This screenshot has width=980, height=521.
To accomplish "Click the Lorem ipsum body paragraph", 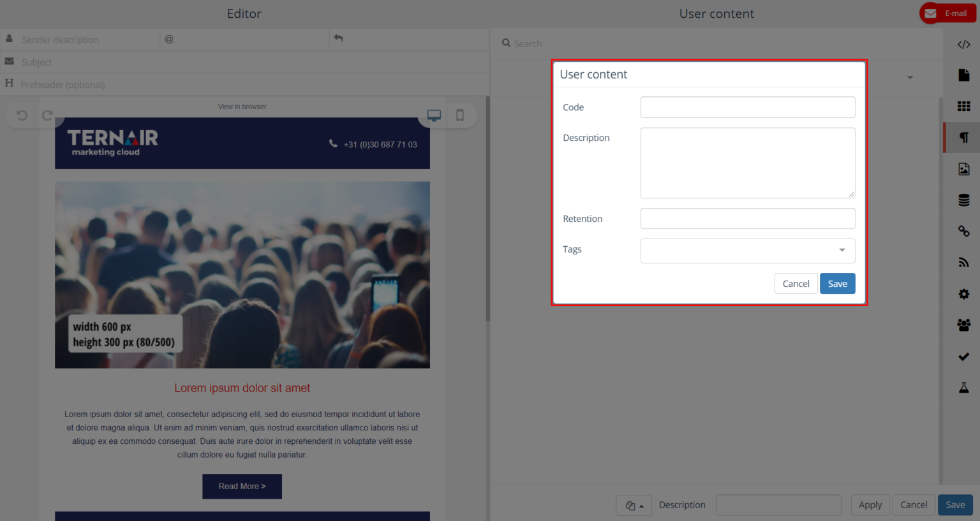I will tap(242, 434).
